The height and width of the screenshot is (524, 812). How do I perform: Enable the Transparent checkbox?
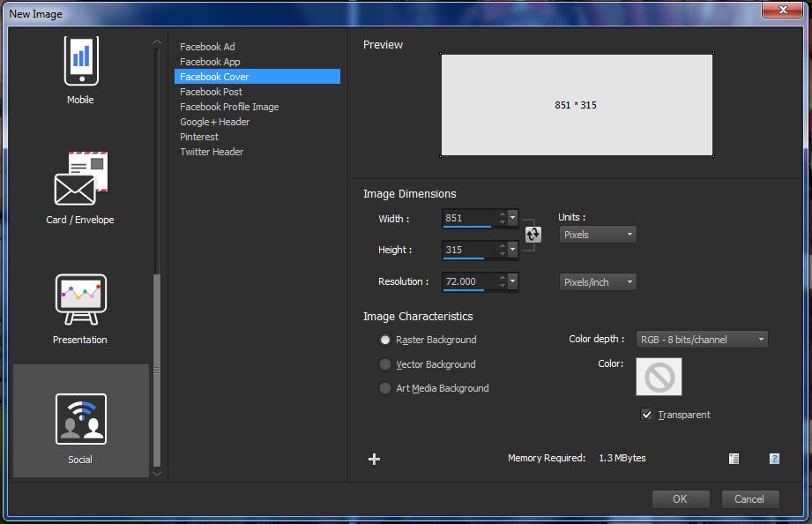tap(646, 415)
